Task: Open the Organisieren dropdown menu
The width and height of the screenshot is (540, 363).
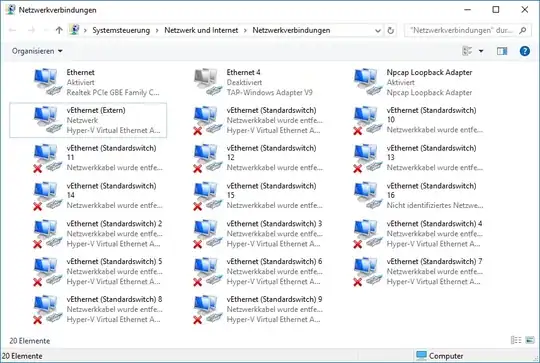Action: (x=37, y=51)
